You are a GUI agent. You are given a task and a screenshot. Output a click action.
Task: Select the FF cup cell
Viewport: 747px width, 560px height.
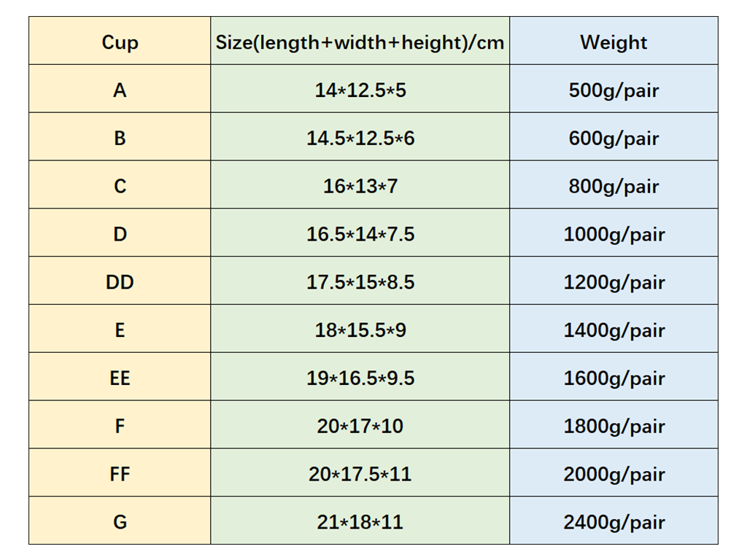[x=120, y=474]
